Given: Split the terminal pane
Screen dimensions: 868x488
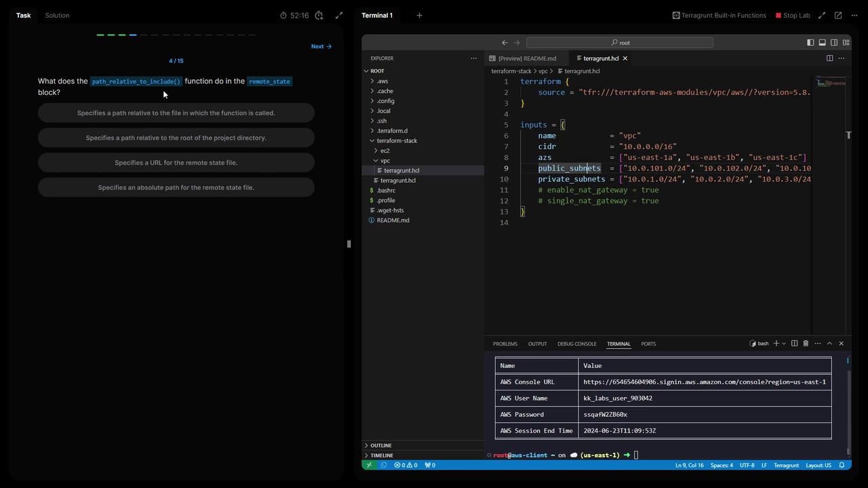Looking at the screenshot, I should (794, 344).
